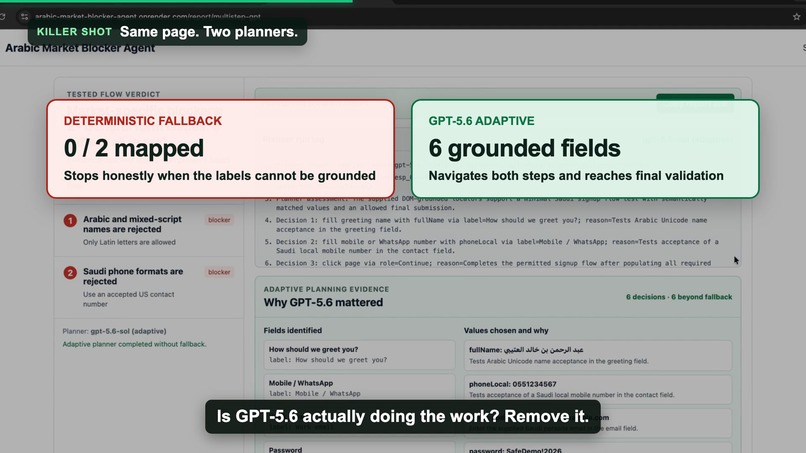Click the browser reload icon
Viewport: 806px width, 453px height.
pyautogui.click(x=3, y=17)
